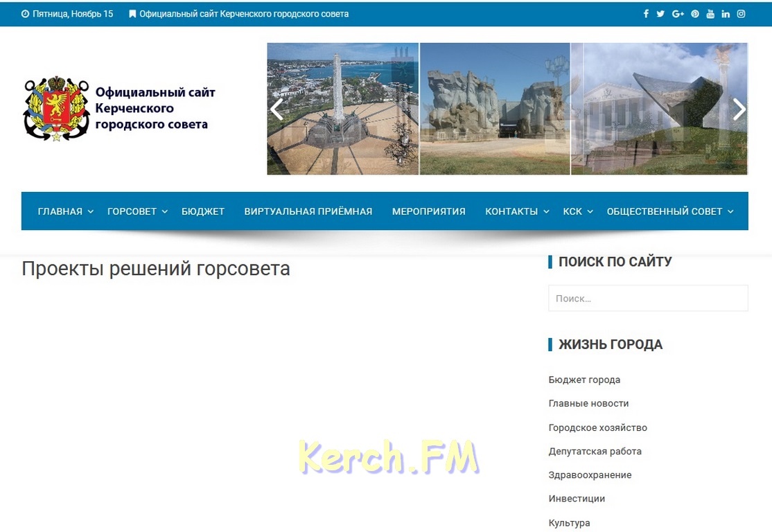Show previous slide with left arrow
Image resolution: width=772 pixels, height=532 pixels.
(x=277, y=109)
